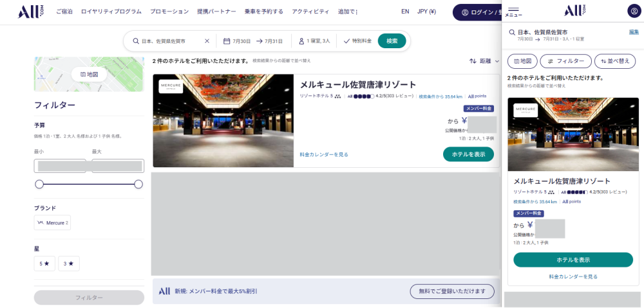Click ホテルを表示 on desktop hotel card
Viewport: 644px width, 308px height.
click(x=468, y=154)
